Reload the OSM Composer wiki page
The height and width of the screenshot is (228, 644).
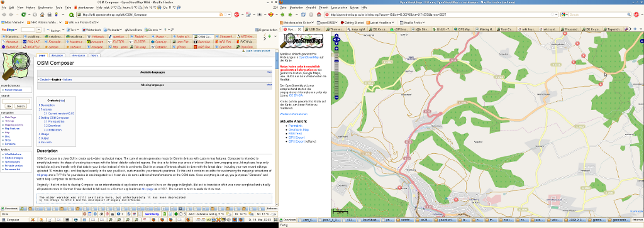[23, 14]
